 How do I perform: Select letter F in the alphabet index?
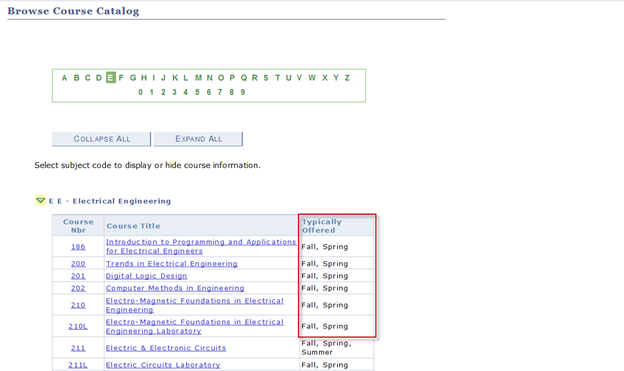(121, 78)
